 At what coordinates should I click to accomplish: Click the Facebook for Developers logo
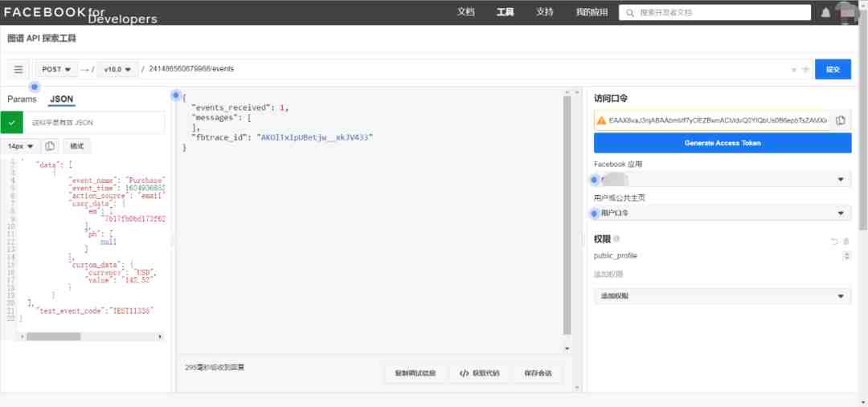[x=80, y=14]
